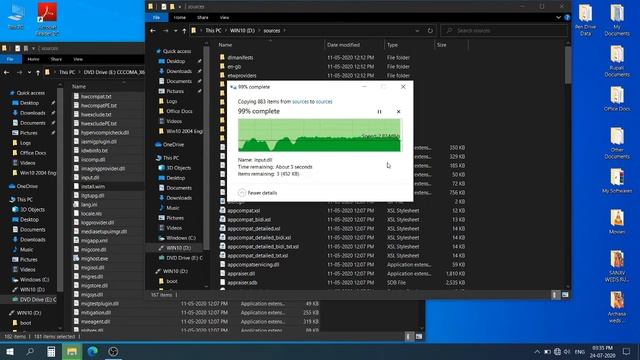Viewport: 640px width, 360px height.
Task: Open My Software desktop folder
Action: (617, 180)
